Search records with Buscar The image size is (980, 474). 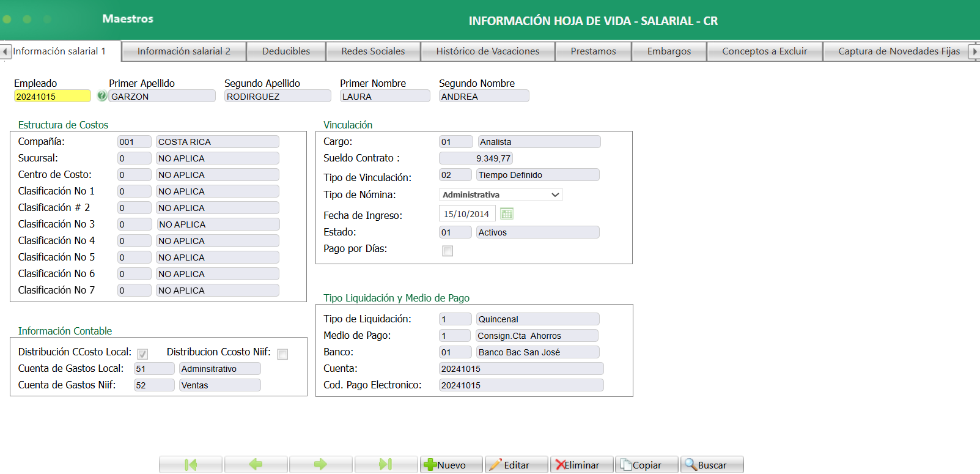click(712, 465)
